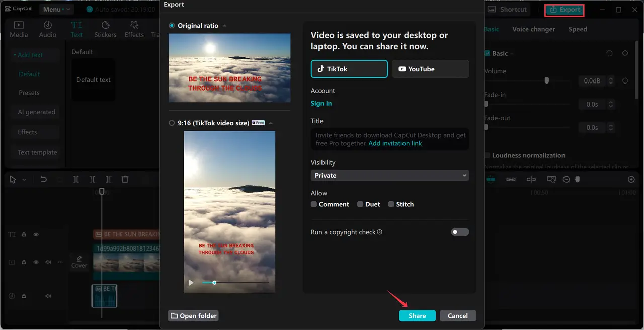Click the reset icon beside Basic section
The width and height of the screenshot is (644, 330).
coord(610,53)
